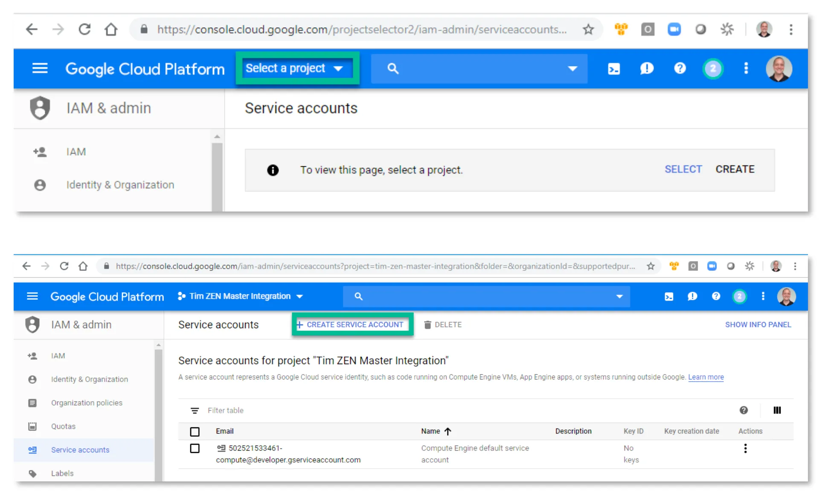The image size is (825, 504).
Task: Open Cloud Shell icon in top window
Action: 613,69
